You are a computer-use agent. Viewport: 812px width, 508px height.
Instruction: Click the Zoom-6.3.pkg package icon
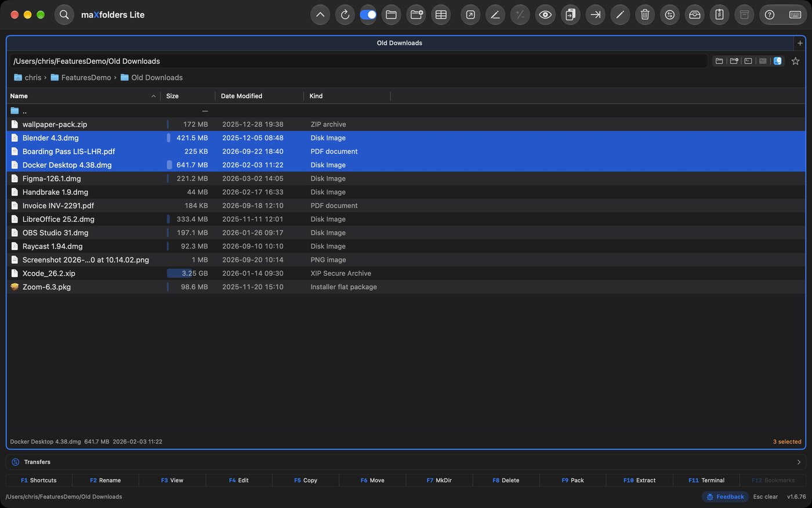coord(14,287)
